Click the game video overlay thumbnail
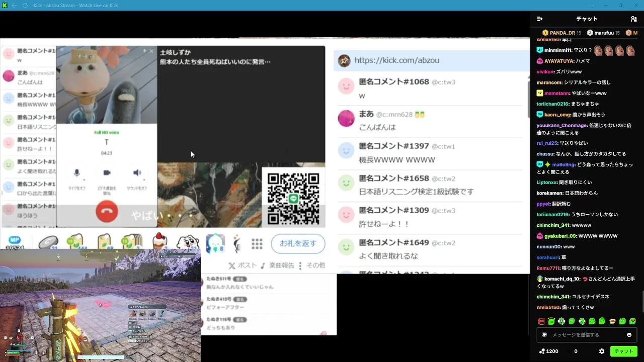This screenshot has width=644, height=362. (101, 305)
